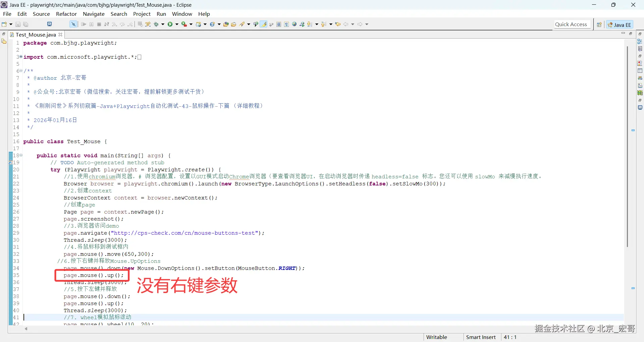
Task: Open the Next Annotation dropdown arrow
Action: (x=317, y=24)
